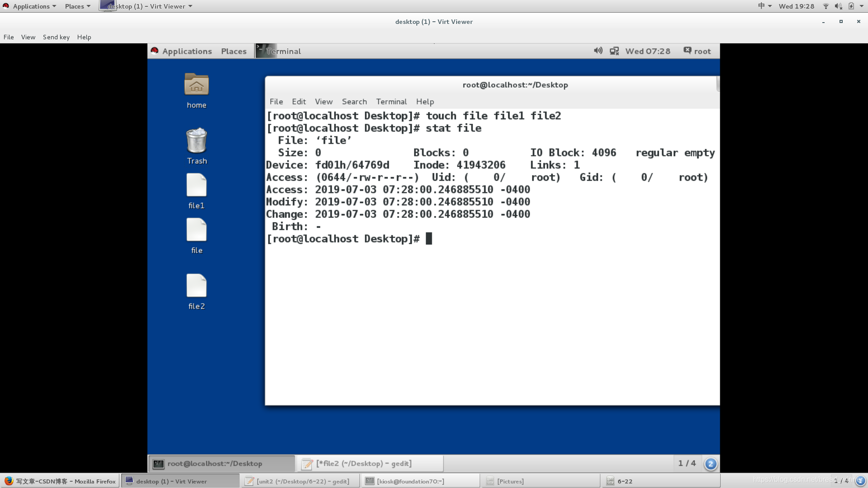The width and height of the screenshot is (868, 488).
Task: Click the host battery status icon
Action: (851, 6)
